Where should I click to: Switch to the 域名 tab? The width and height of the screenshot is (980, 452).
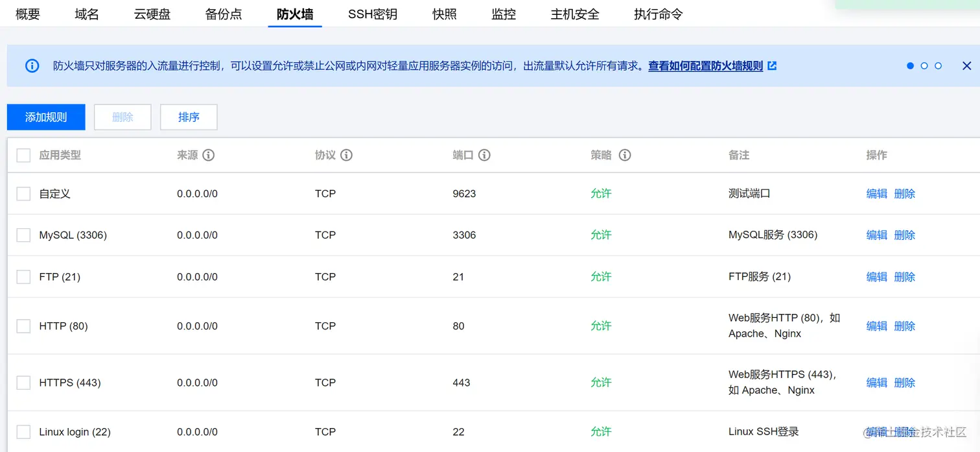point(87,14)
